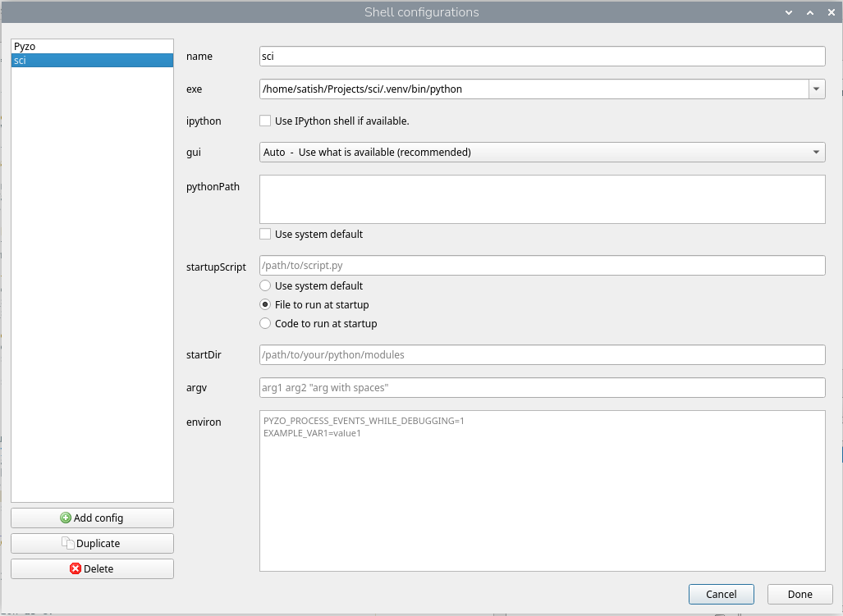Click inside the pythonPath text area

click(542, 199)
